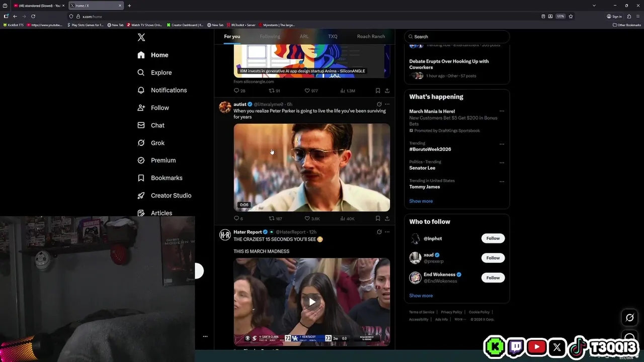Open Chat from the sidebar
644x362 pixels.
tap(151, 125)
